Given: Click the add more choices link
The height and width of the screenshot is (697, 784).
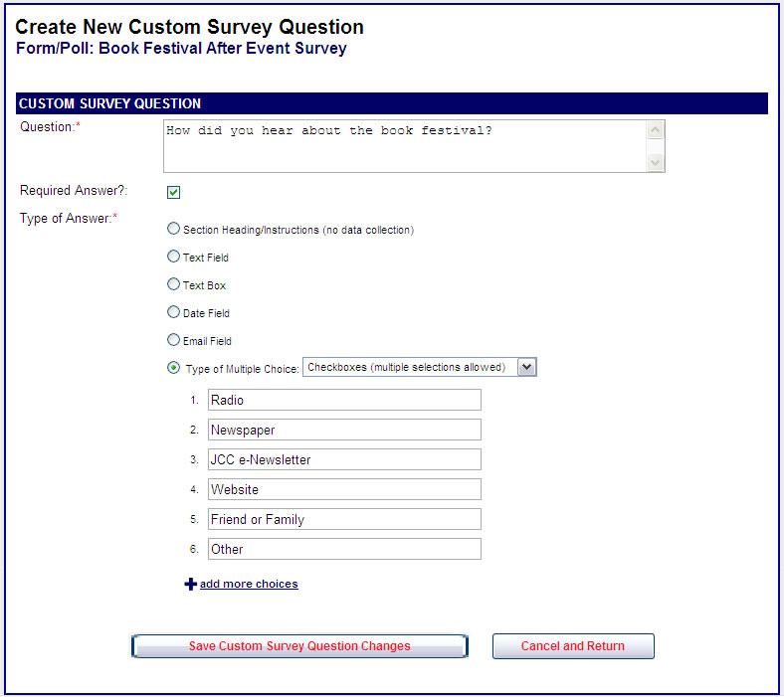Looking at the screenshot, I should point(249,584).
